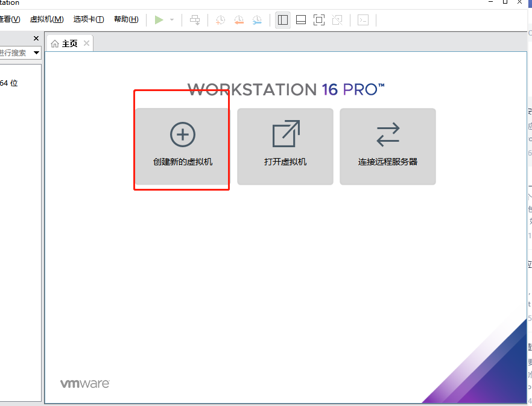The width and height of the screenshot is (532, 406).
Task: Click the take snapshot clock icon
Action: coord(220,20)
